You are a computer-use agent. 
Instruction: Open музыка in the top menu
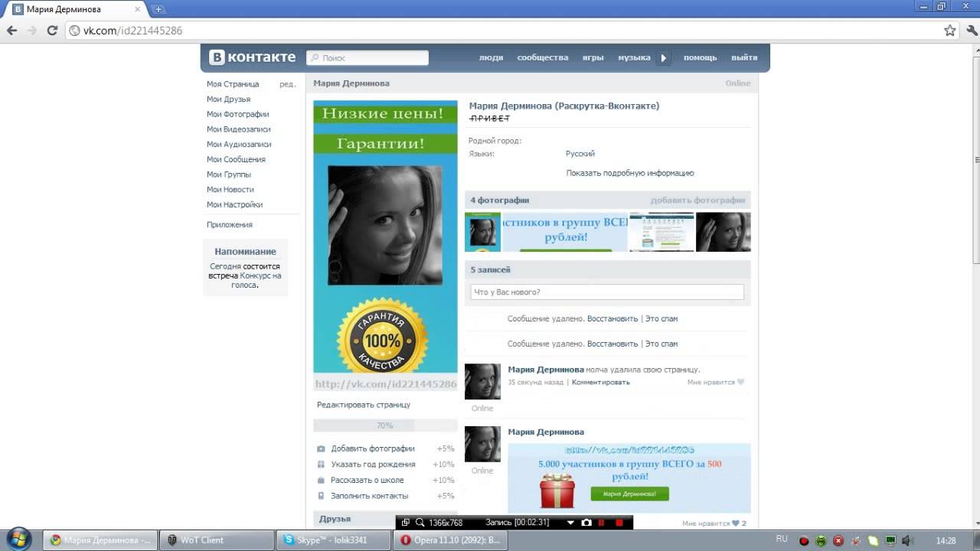coord(634,57)
